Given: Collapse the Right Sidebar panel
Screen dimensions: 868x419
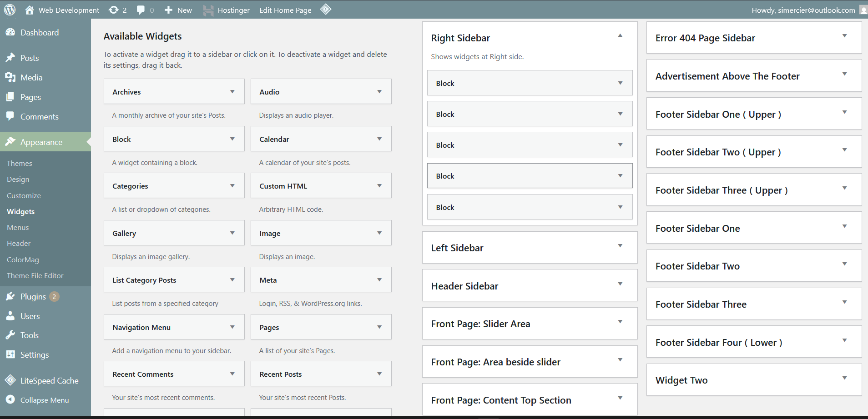Looking at the screenshot, I should pyautogui.click(x=620, y=36).
